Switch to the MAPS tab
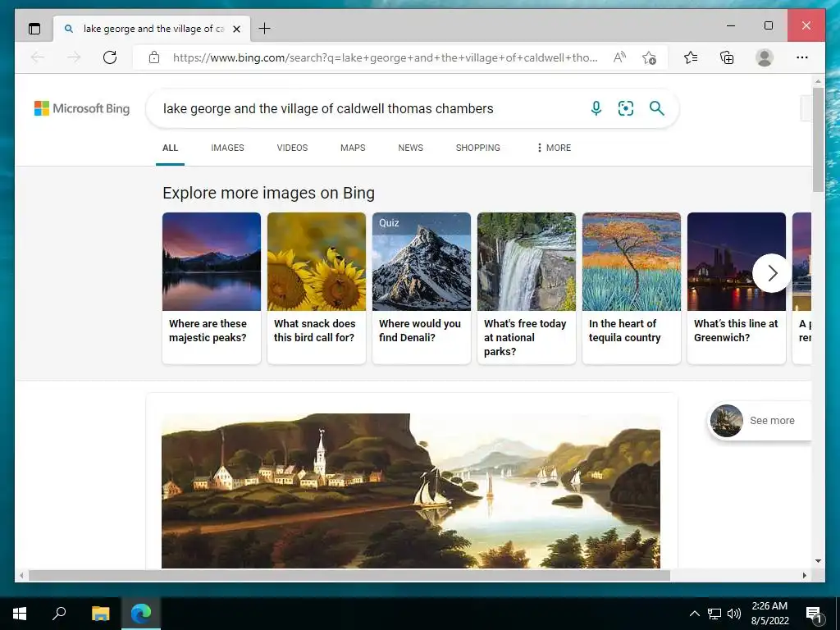Image resolution: width=840 pixels, height=630 pixels. (x=353, y=148)
